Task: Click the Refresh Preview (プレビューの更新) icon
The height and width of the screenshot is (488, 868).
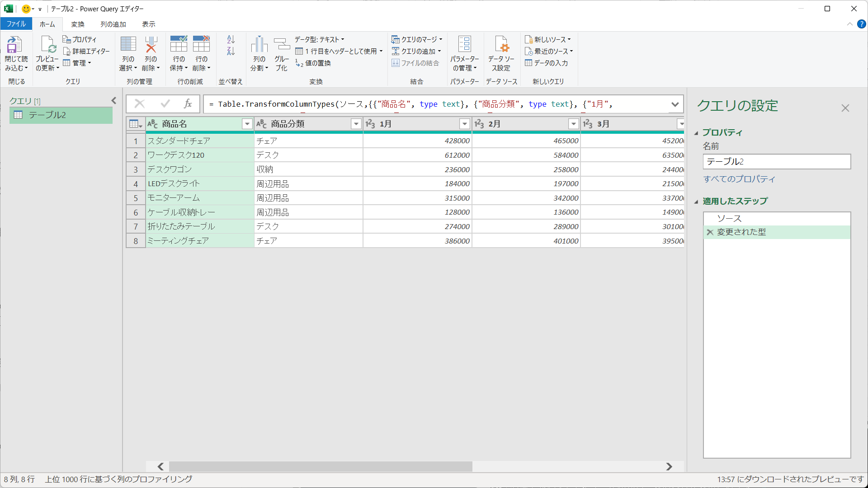Action: point(48,45)
